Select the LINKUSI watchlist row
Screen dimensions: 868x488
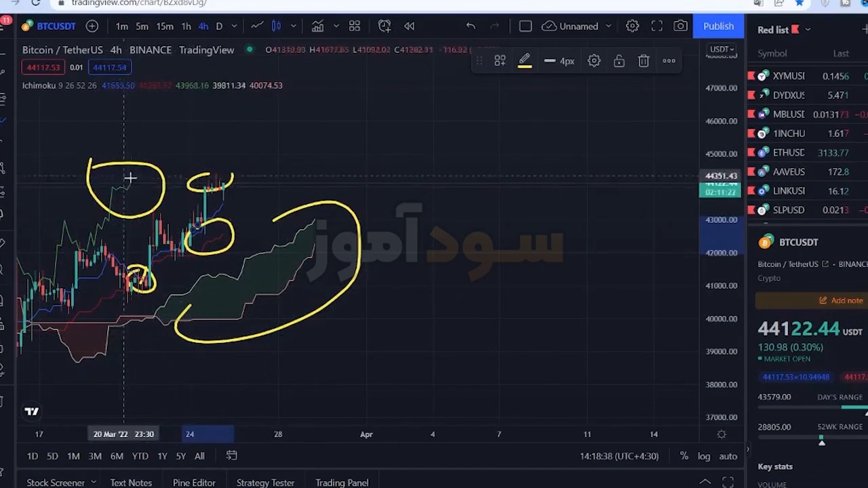808,190
